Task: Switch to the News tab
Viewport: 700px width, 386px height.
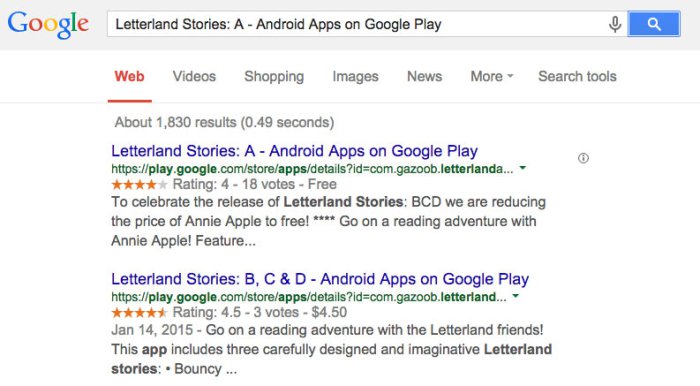Action: click(425, 76)
